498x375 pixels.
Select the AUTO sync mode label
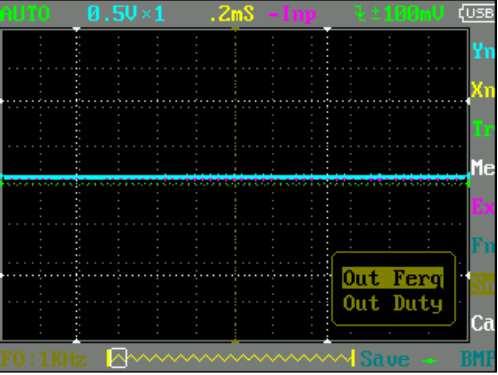tap(25, 14)
